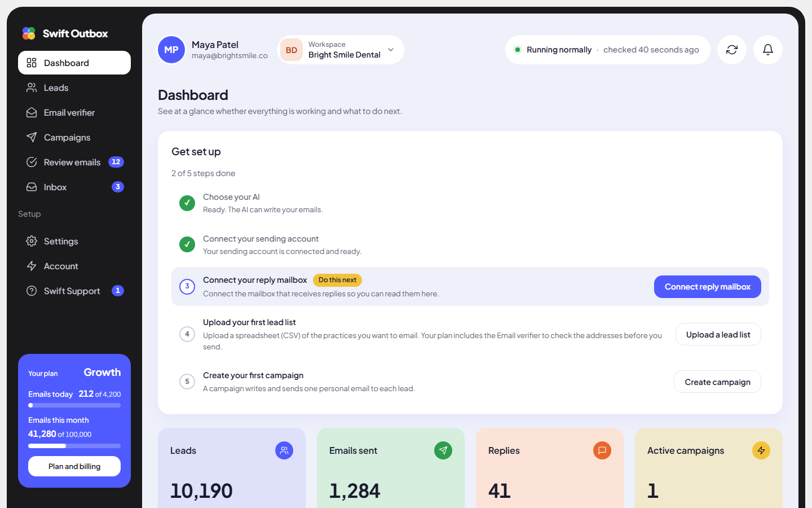
Task: Click the Swift Outbox logo icon
Action: [29, 33]
